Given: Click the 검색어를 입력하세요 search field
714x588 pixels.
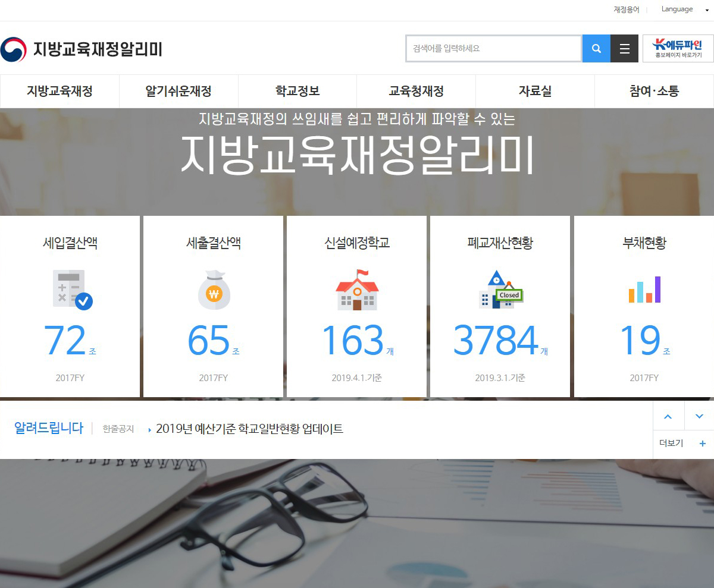Looking at the screenshot, I should (x=493, y=49).
